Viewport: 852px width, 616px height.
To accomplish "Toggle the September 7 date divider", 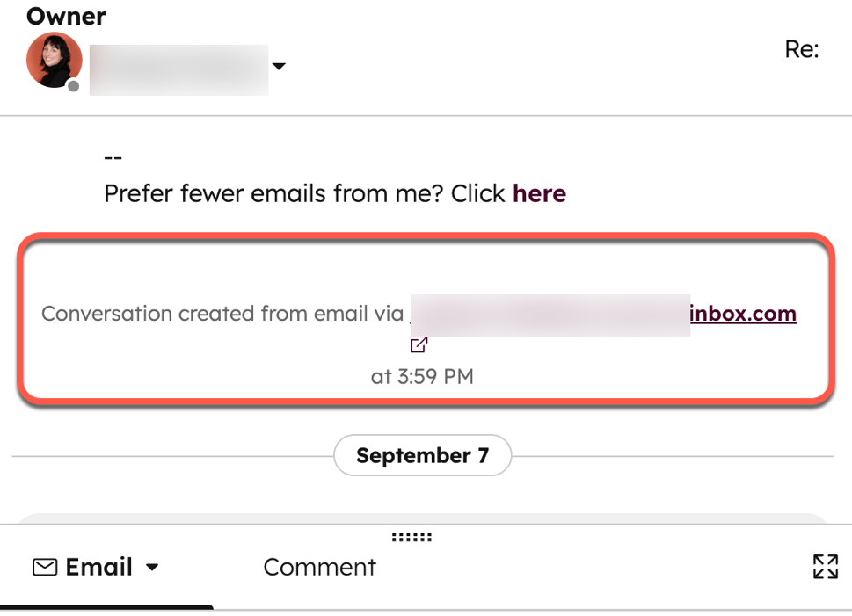I will (422, 455).
